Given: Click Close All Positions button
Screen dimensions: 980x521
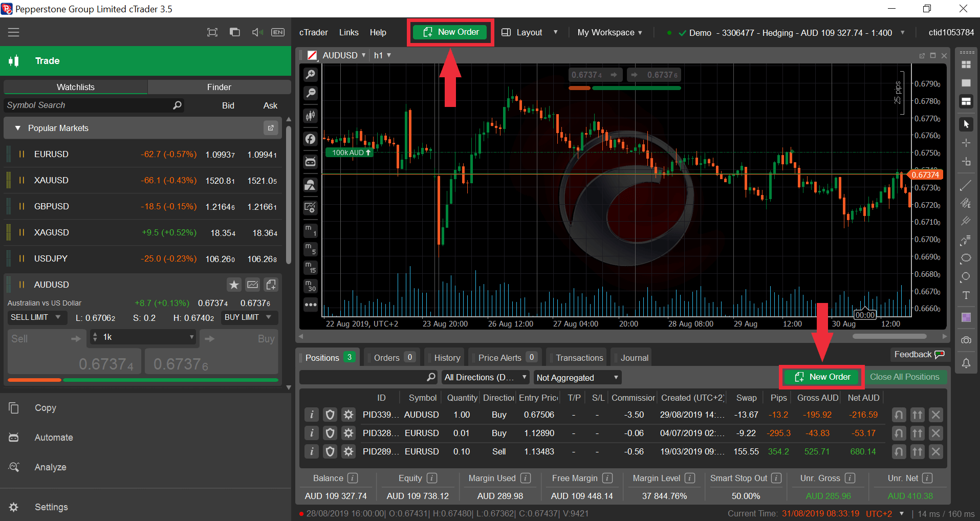Looking at the screenshot, I should (x=905, y=377).
